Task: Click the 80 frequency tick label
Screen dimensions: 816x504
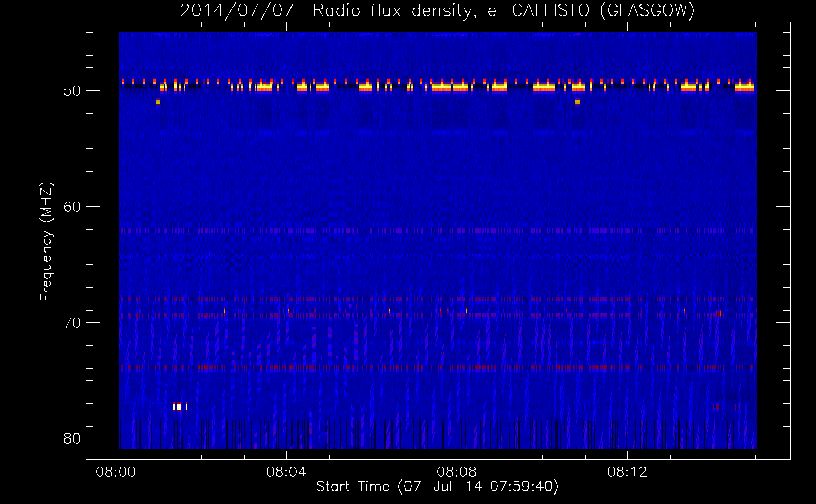Action: [72, 438]
